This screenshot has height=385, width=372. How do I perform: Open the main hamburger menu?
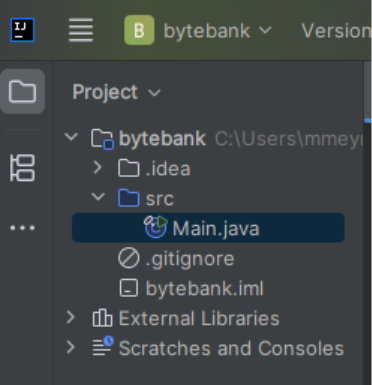pyautogui.click(x=81, y=30)
